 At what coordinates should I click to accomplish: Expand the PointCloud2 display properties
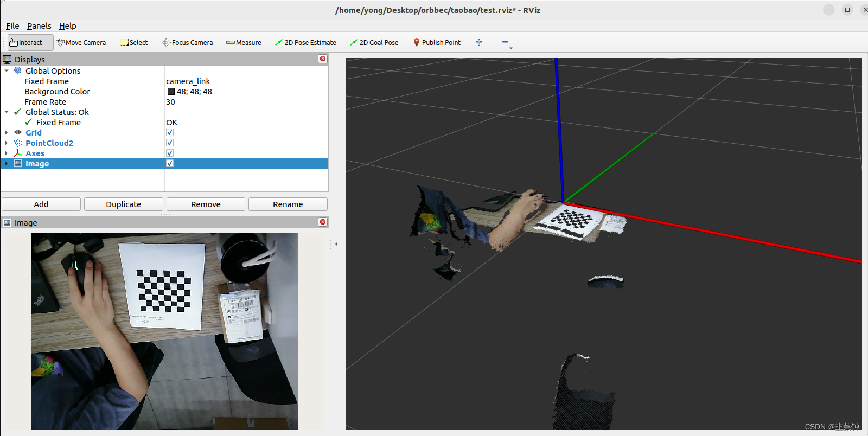click(7, 143)
